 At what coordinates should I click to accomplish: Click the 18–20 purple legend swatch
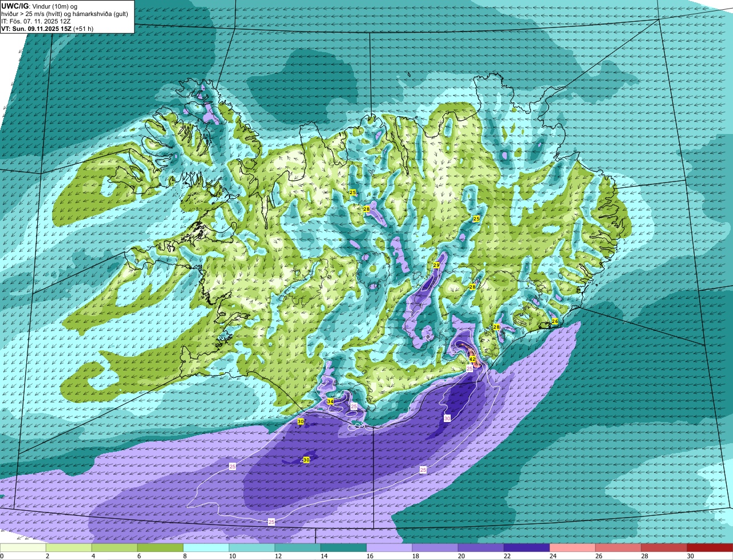coord(435,547)
